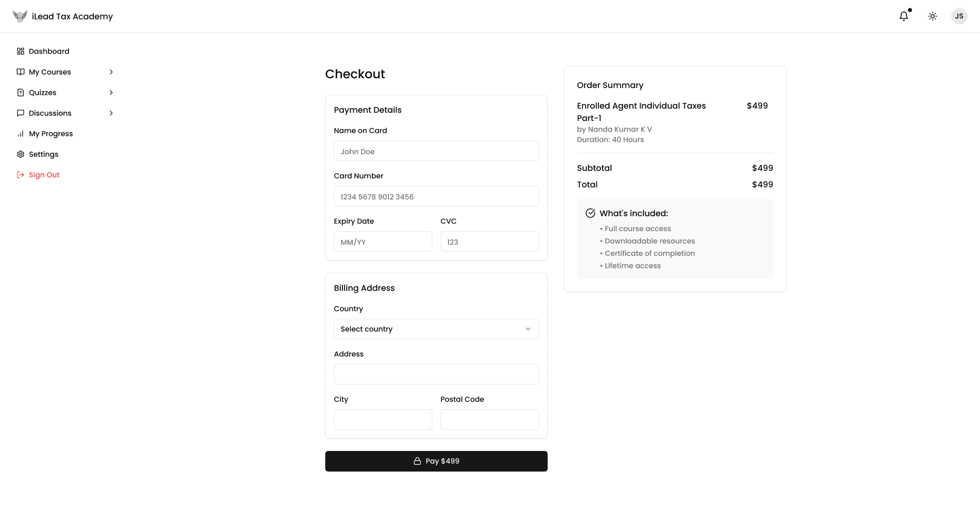Toggle the light/dark theme sun icon
This screenshot has width=980, height=522.
coord(932,16)
